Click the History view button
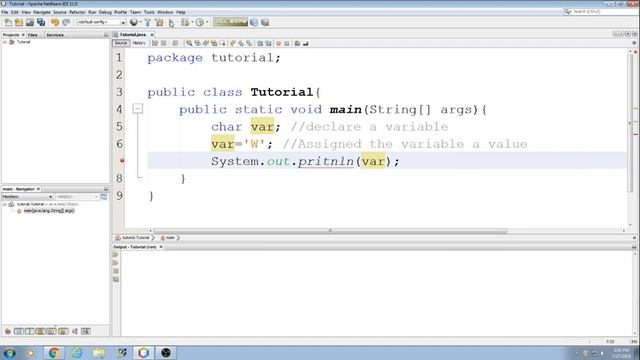 139,43
